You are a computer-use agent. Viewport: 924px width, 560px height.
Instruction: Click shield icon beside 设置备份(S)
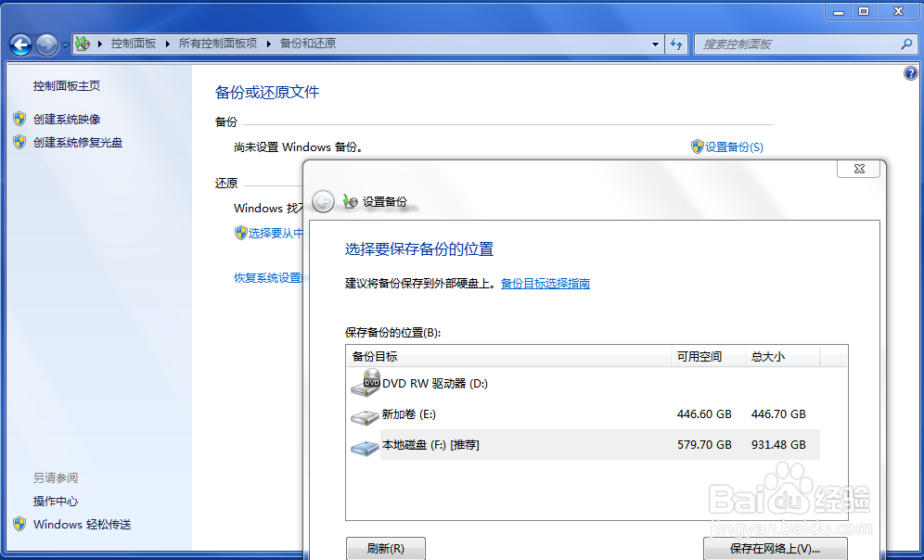698,146
